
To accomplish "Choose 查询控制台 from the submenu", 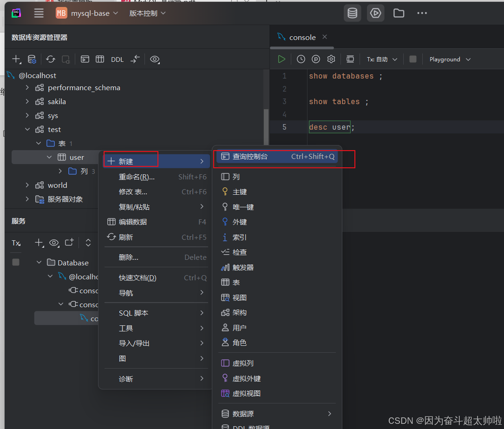I will [277, 157].
